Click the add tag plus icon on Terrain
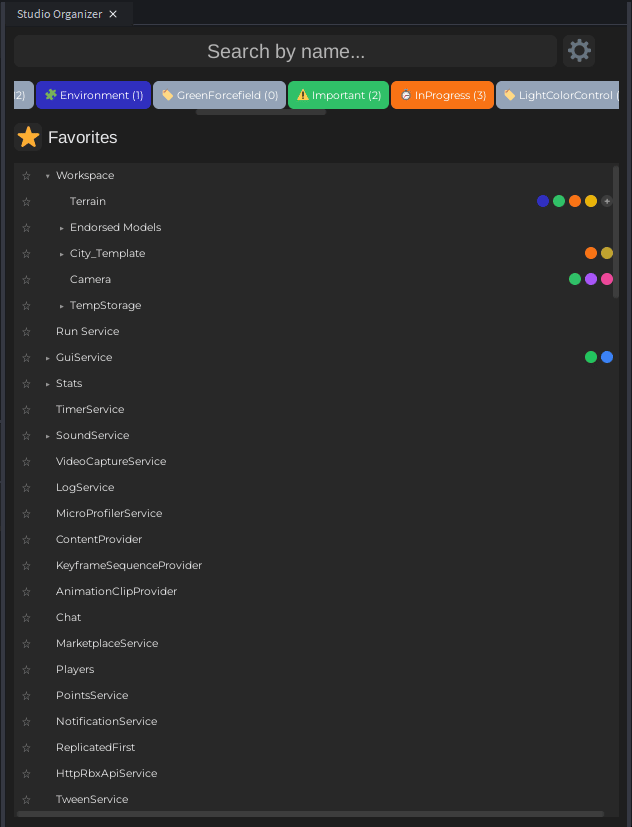Screen dimensions: 632x827 (x=607, y=201)
